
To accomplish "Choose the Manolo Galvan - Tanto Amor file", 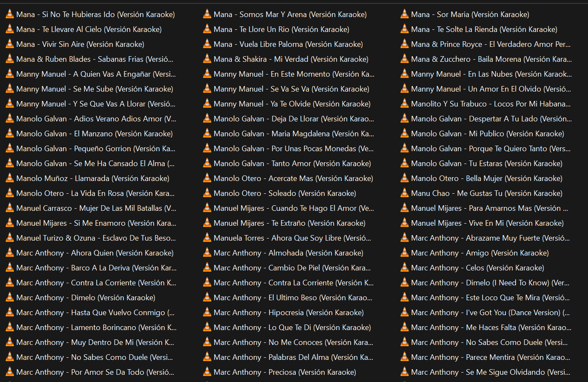I will coord(292,164).
